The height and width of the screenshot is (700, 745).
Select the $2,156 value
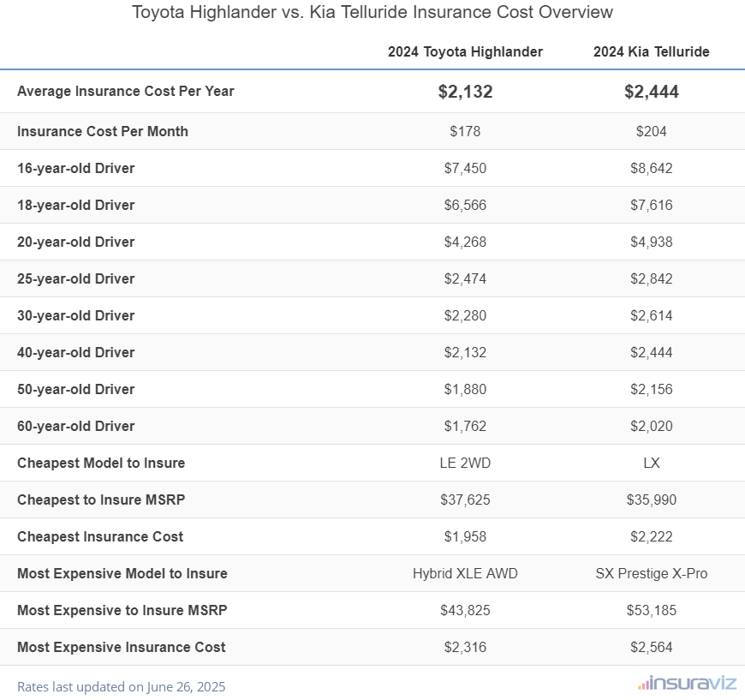(652, 389)
